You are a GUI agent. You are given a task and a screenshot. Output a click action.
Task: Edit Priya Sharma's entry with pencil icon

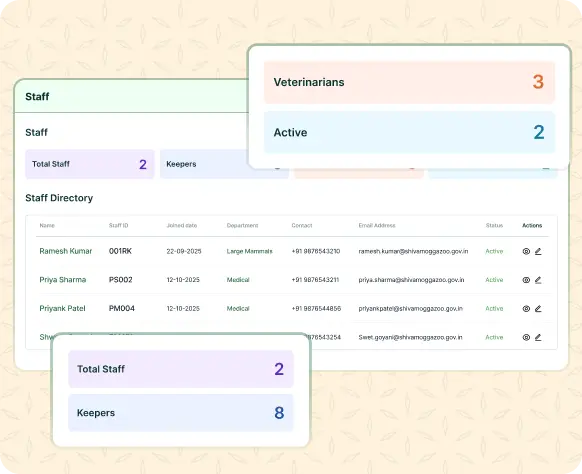538,280
